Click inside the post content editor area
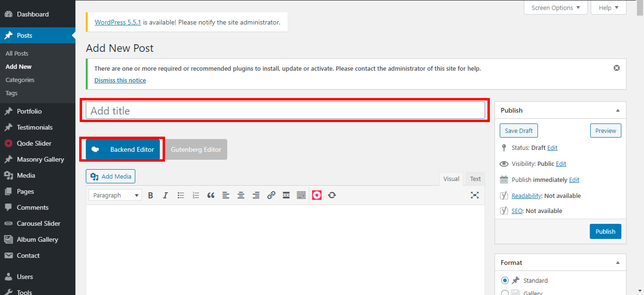The width and height of the screenshot is (644, 295). click(x=285, y=250)
